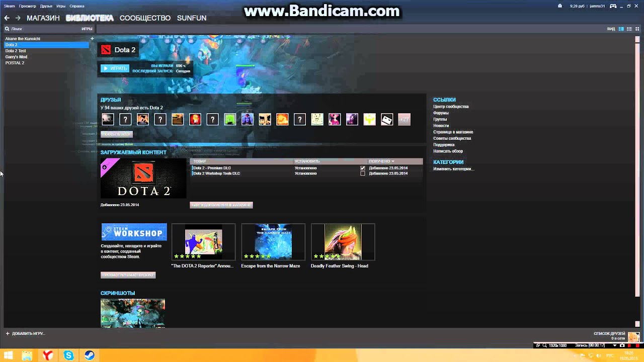
Task: Open the Центр сообщества link
Action: tap(451, 107)
